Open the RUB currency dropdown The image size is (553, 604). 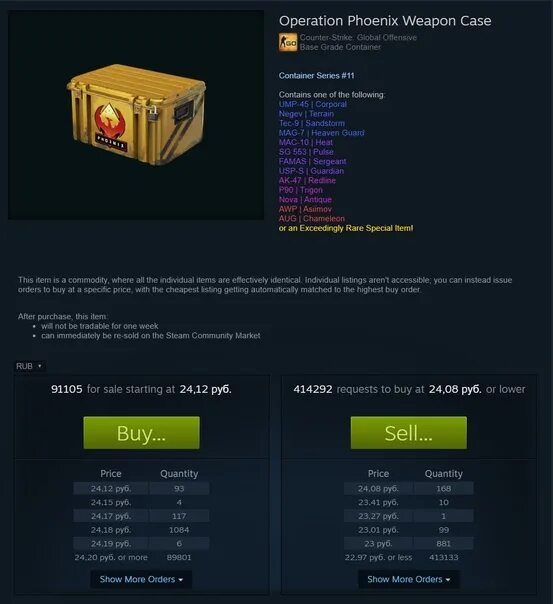coord(30,366)
